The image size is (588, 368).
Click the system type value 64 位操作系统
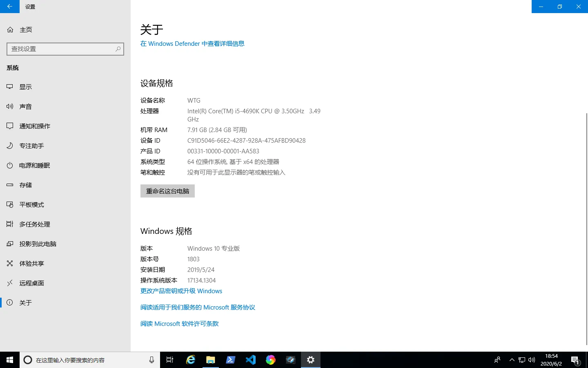coord(233,162)
